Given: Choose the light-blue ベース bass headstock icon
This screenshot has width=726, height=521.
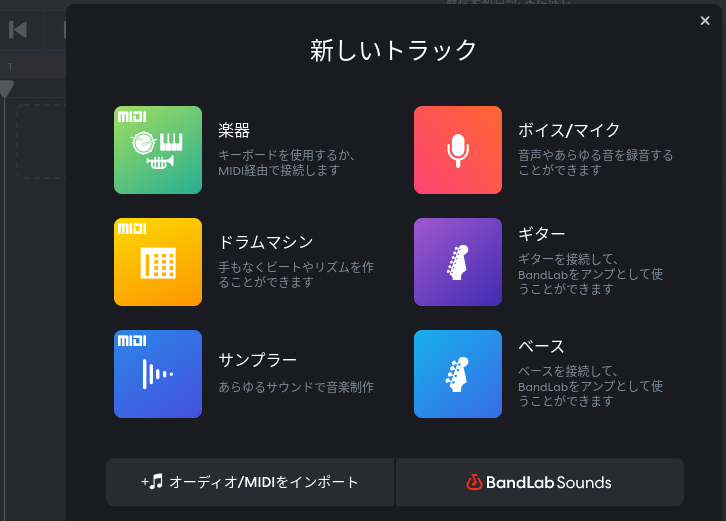Looking at the screenshot, I should pos(458,374).
